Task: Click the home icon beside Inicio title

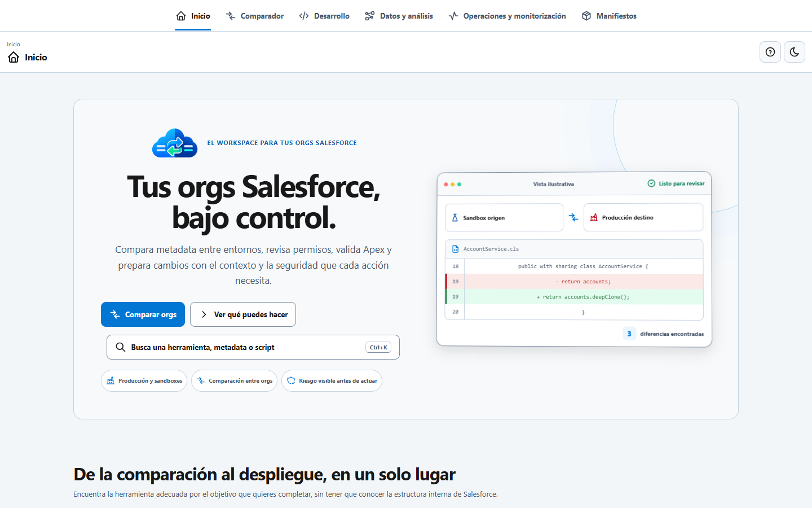Action: tap(14, 57)
